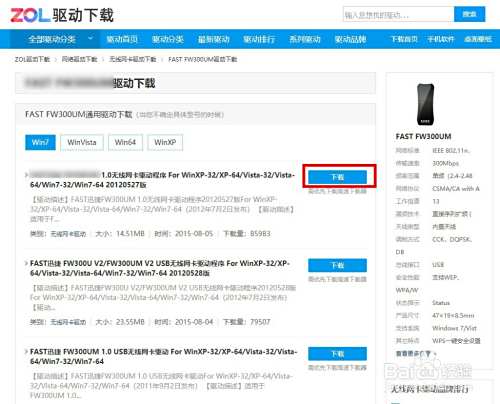Visit the 手机软件 link
500x404 pixels.
tap(441, 39)
